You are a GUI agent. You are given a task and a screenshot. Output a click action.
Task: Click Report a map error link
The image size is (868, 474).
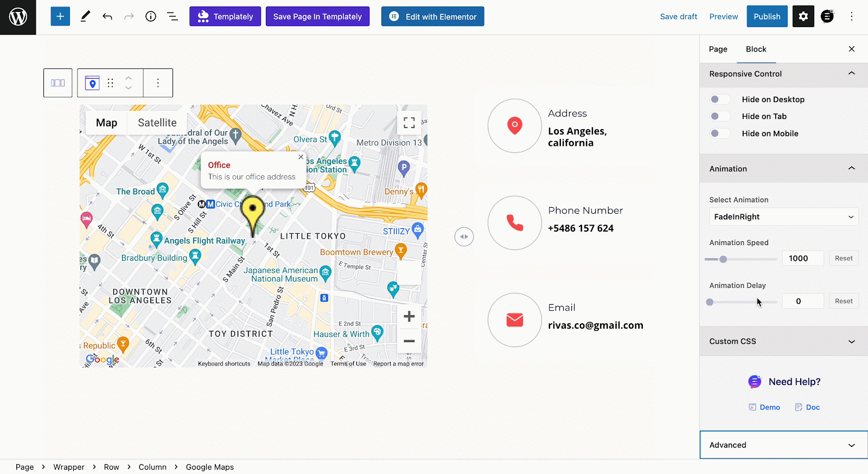click(399, 364)
